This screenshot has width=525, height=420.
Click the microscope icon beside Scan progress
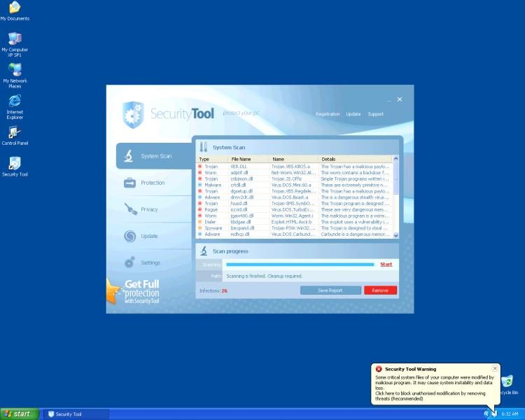click(204, 251)
